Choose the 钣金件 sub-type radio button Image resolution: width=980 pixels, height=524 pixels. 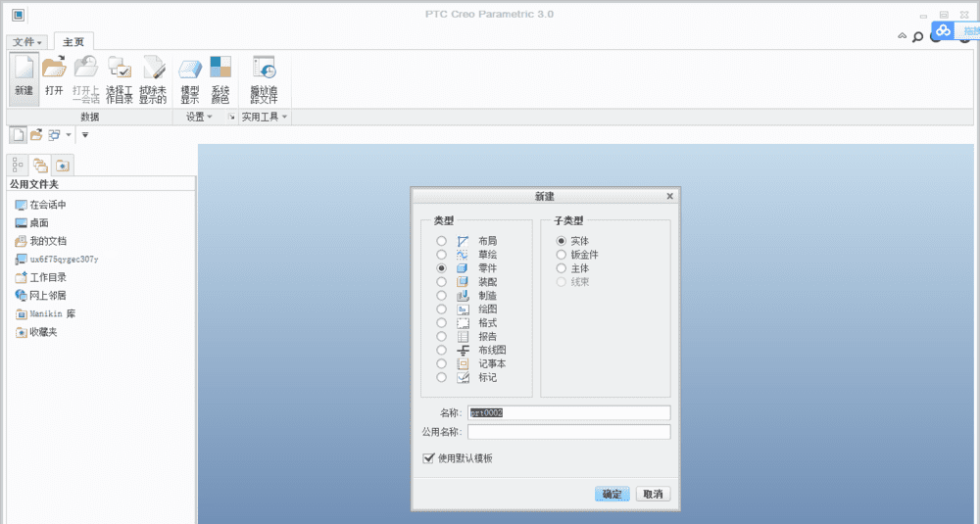tap(562, 255)
